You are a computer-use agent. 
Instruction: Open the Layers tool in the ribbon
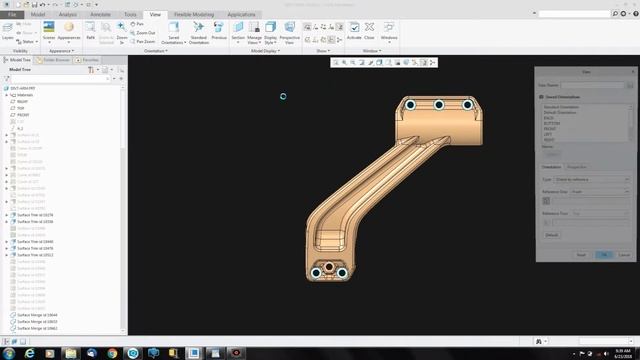(7, 31)
